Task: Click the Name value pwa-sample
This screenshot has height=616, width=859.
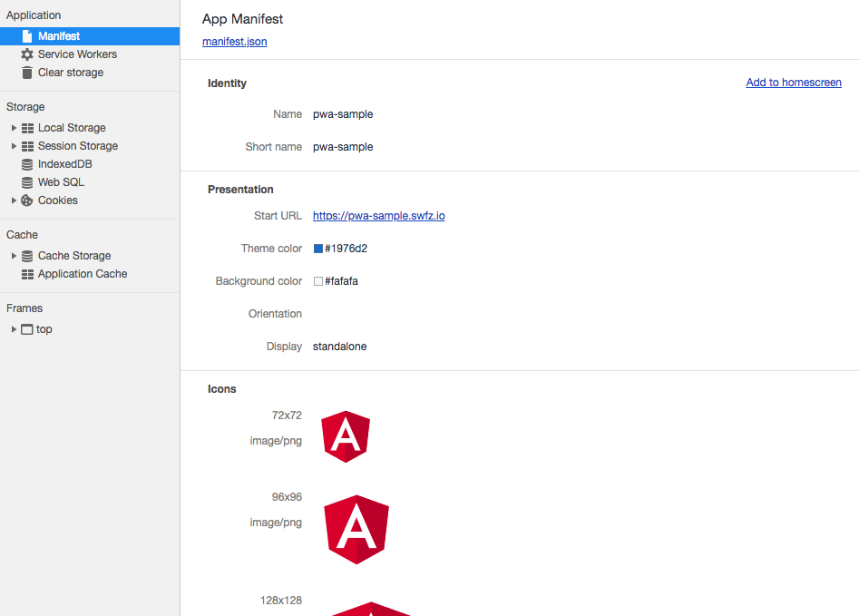Action: tap(343, 114)
